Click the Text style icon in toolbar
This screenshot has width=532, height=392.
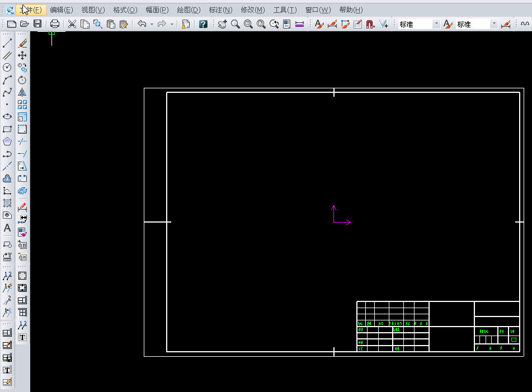319,23
